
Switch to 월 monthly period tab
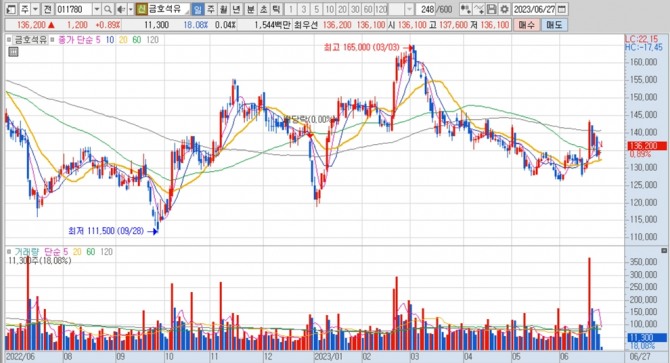223,9
